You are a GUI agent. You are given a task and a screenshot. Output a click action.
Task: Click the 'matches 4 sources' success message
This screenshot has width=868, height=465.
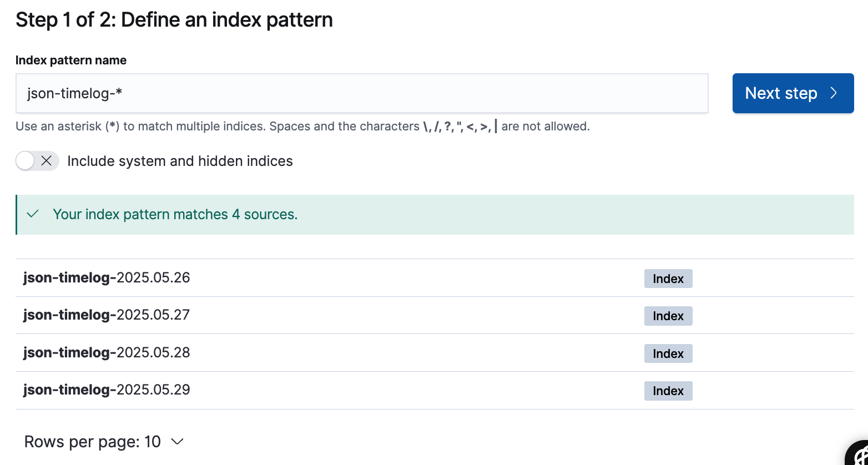[175, 214]
